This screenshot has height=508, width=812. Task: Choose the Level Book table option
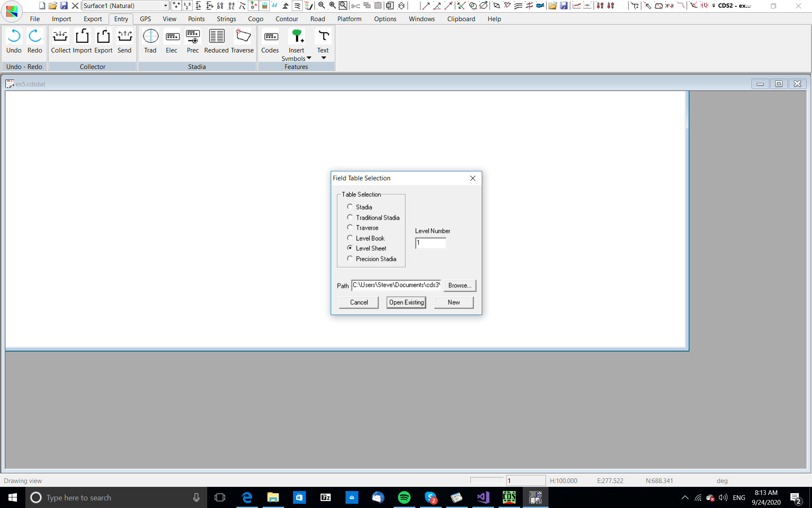(350, 238)
